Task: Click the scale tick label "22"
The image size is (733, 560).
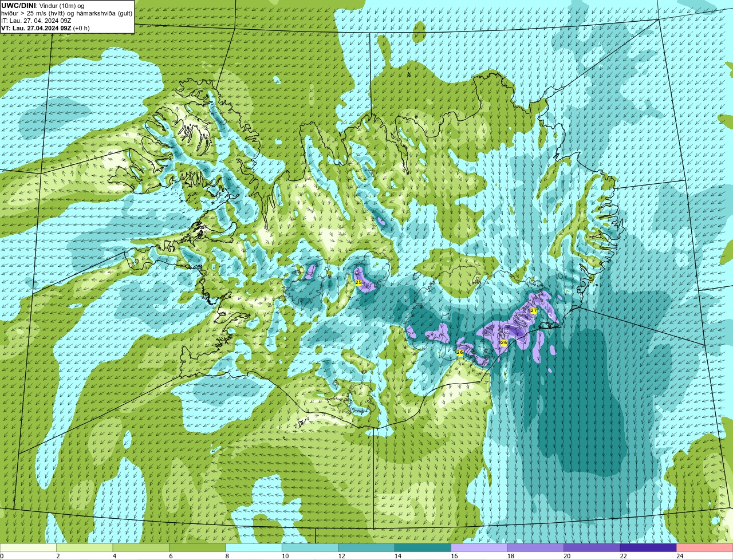Action: click(x=624, y=556)
